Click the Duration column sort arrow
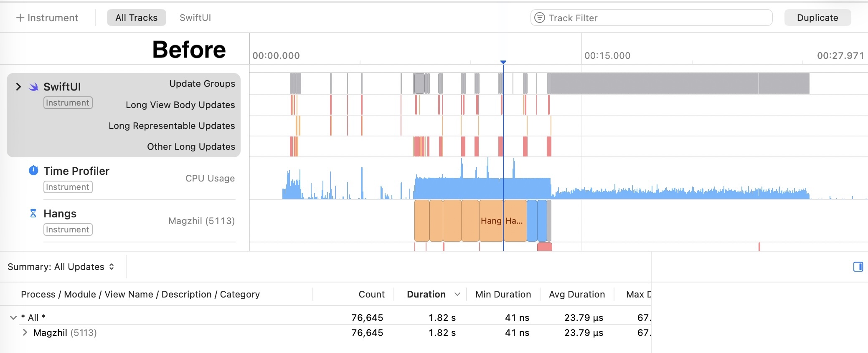The height and width of the screenshot is (353, 868). pyautogui.click(x=457, y=294)
